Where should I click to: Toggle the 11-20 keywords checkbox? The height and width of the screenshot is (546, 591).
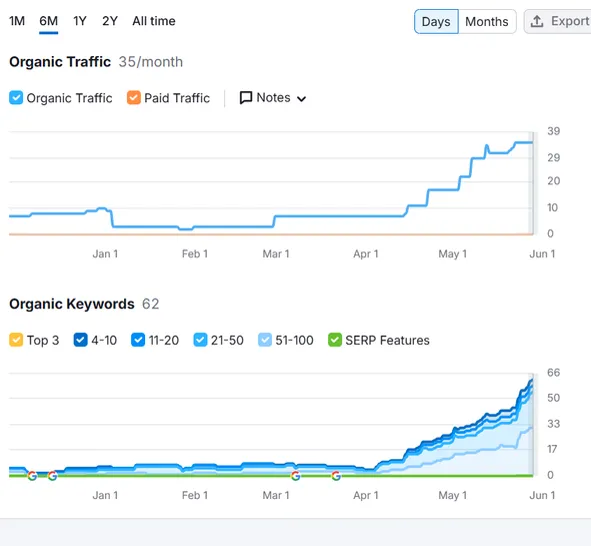point(138,340)
